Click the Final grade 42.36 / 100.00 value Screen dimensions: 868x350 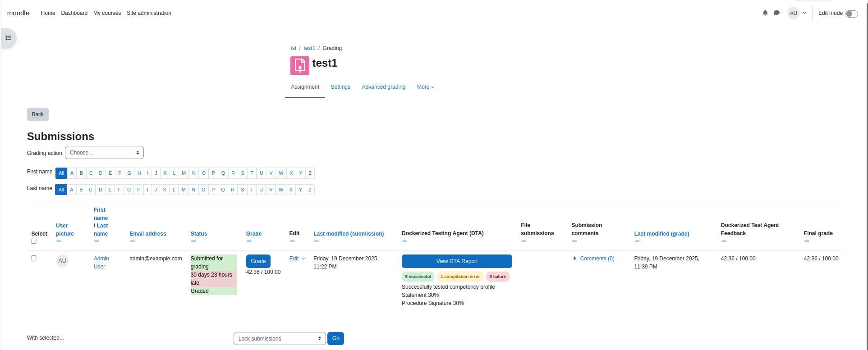[x=821, y=259]
